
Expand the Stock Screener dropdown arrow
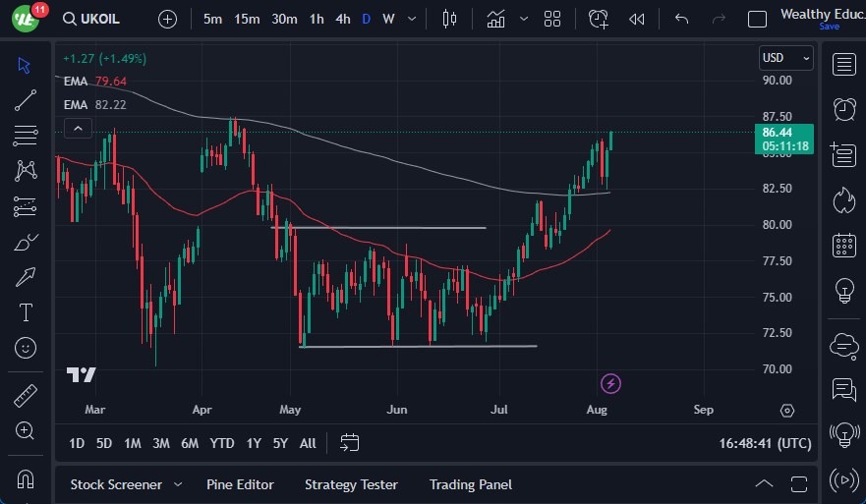[178, 484]
